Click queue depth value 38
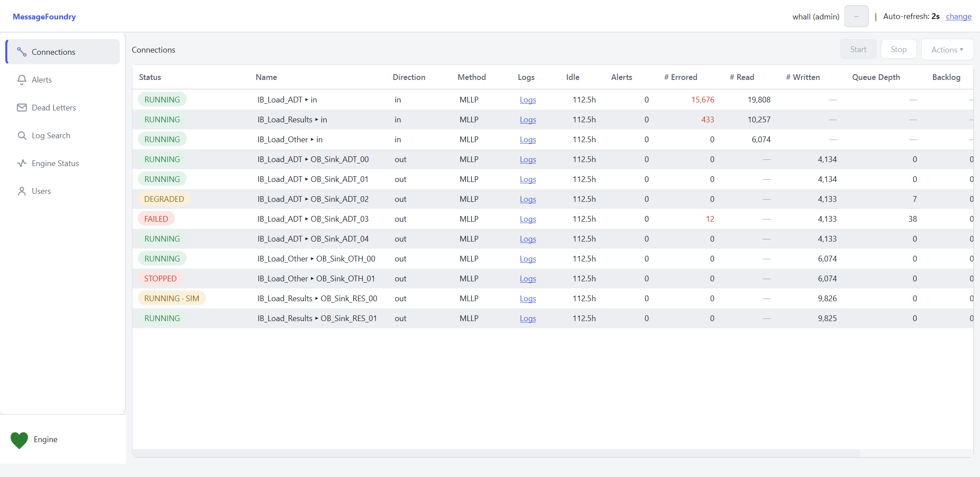 [x=912, y=219]
